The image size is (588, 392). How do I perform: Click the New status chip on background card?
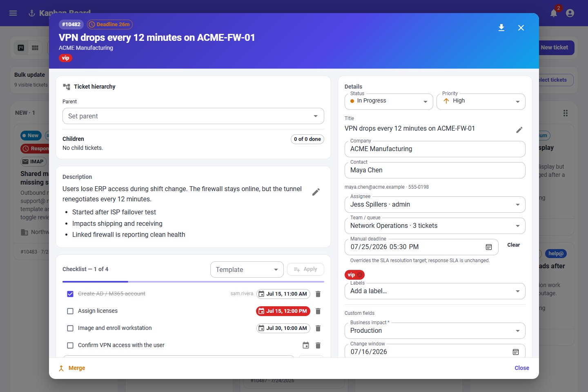[x=31, y=136]
